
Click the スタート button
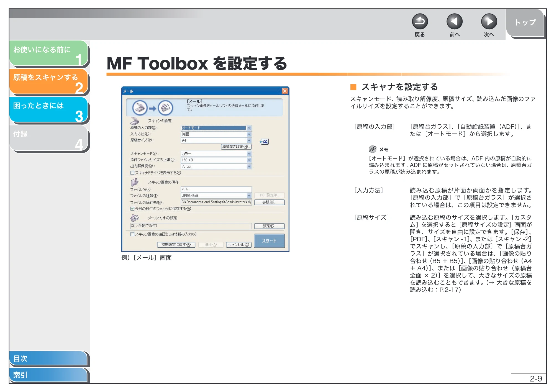269,241
